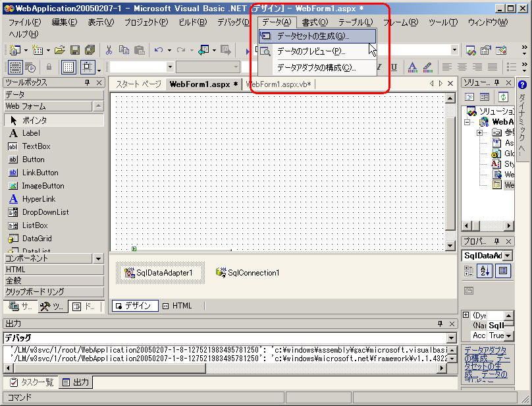
Task: Expand the (Dynamic Properties) node
Action: 466,316
